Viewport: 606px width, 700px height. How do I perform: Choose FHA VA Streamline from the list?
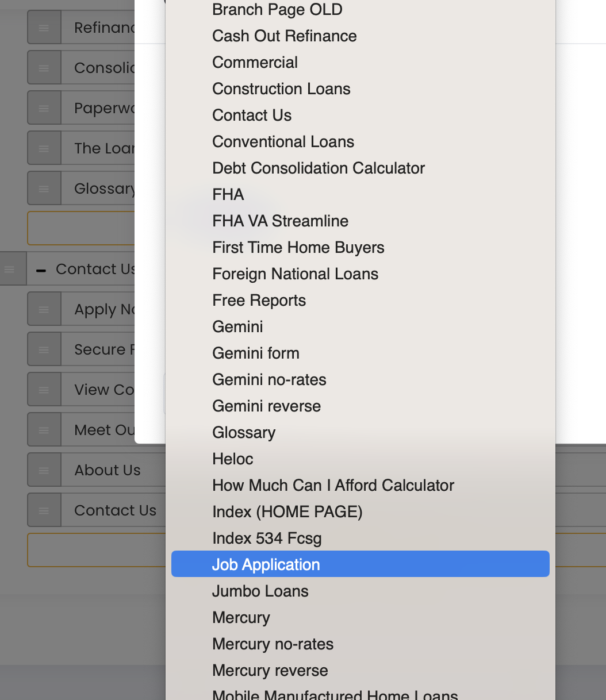[280, 221]
